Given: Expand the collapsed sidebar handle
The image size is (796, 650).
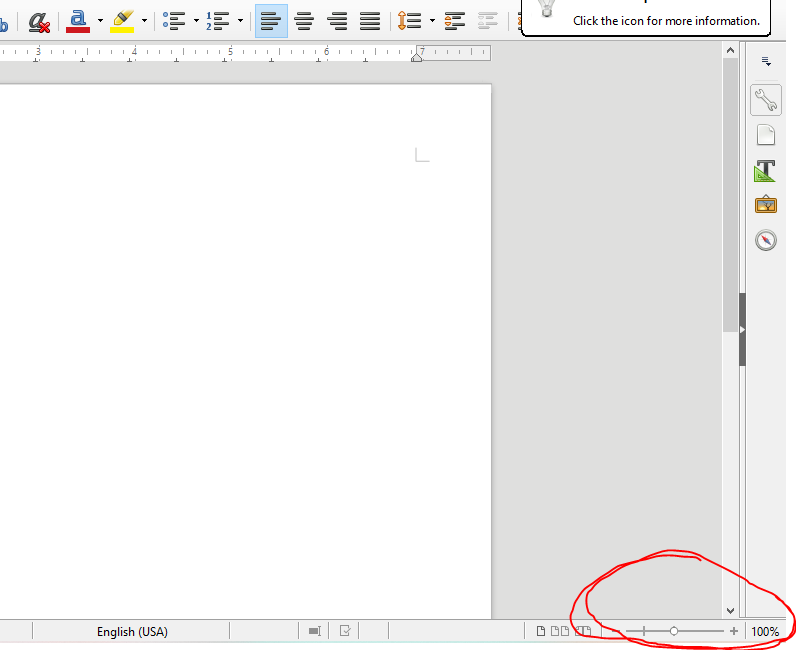Looking at the screenshot, I should tap(742, 330).
